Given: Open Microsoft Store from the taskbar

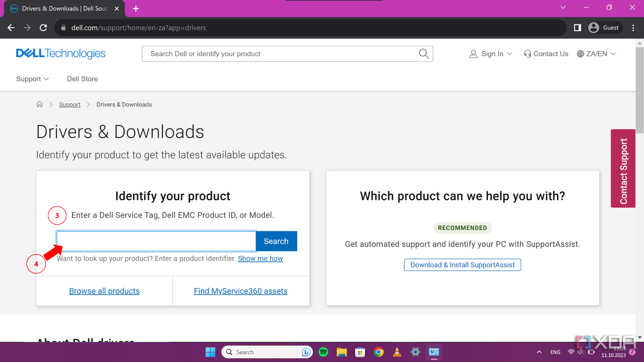Looking at the screenshot, I should pos(360,352).
